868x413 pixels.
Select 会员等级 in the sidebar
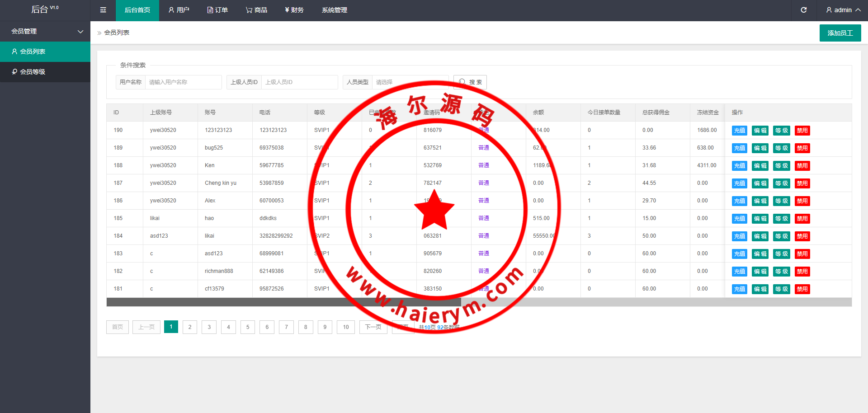[33, 72]
